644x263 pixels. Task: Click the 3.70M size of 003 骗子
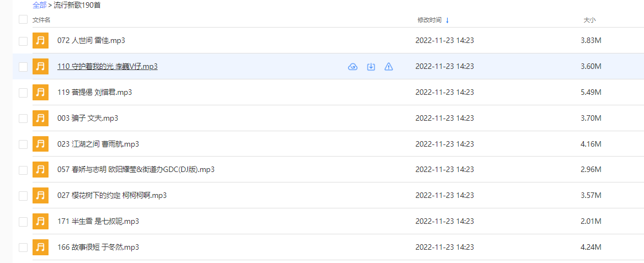pos(591,119)
